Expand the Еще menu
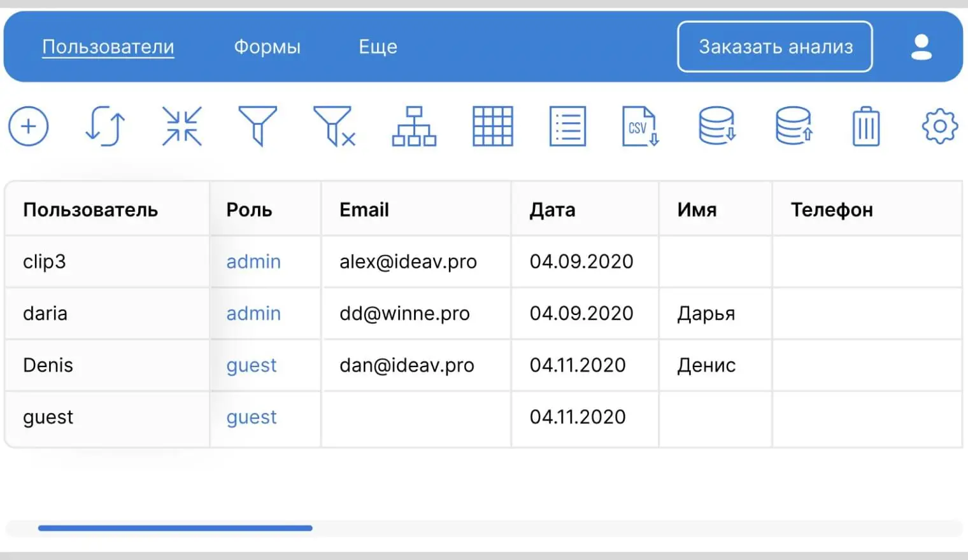Screen dimensions: 968x560 [378, 47]
